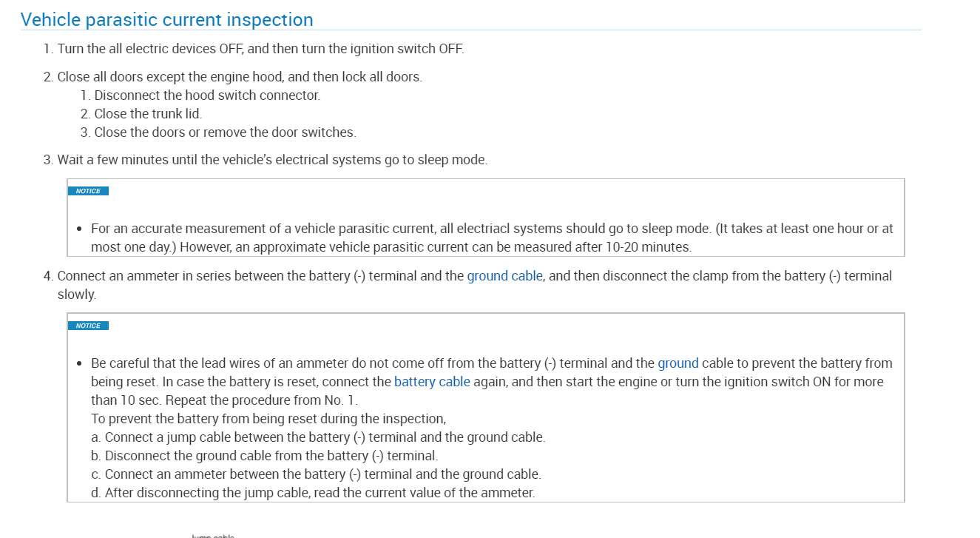
Task: Click line 'b. Disconnect the ground cable'
Action: 265,456
